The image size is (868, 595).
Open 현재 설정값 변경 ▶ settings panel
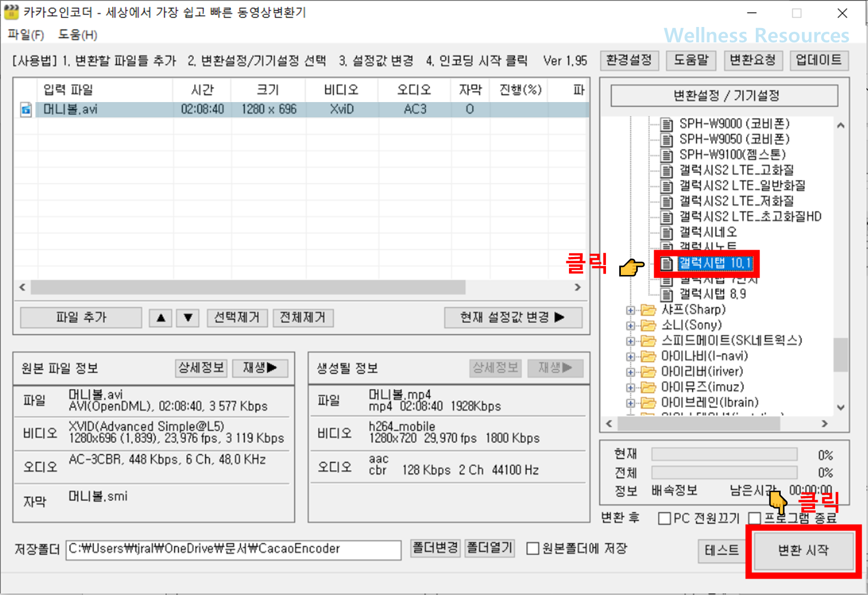coord(513,317)
